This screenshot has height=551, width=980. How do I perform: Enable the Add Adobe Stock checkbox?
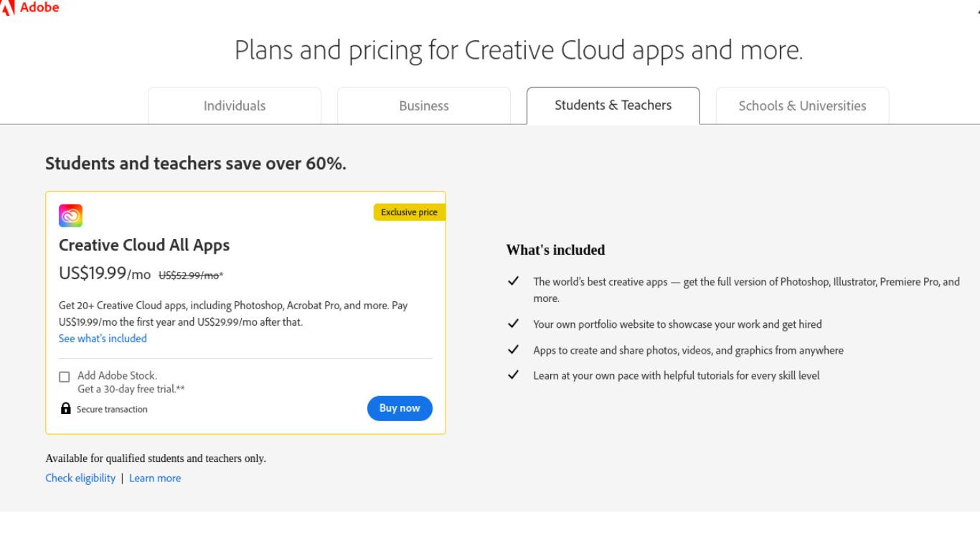click(65, 377)
